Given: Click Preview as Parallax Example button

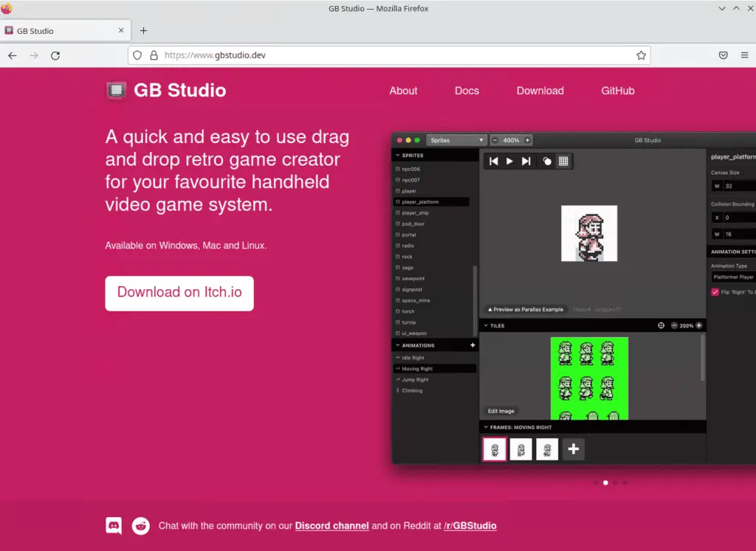Looking at the screenshot, I should (x=526, y=309).
